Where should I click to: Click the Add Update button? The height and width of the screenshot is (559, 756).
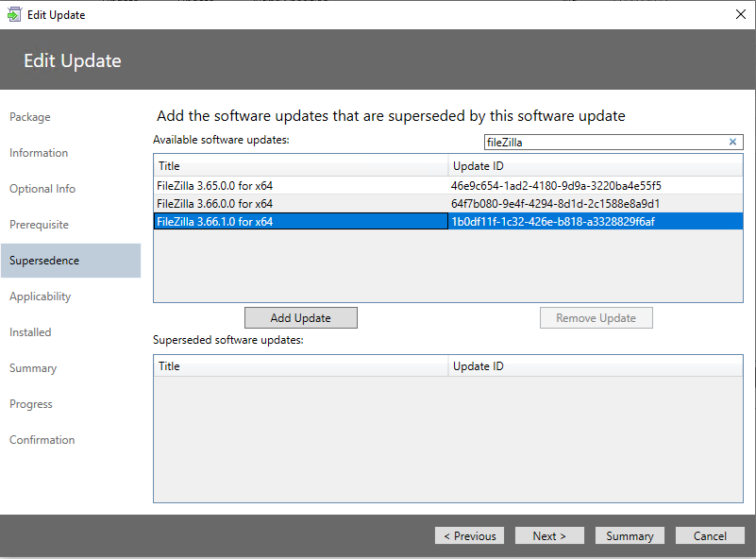pos(301,318)
